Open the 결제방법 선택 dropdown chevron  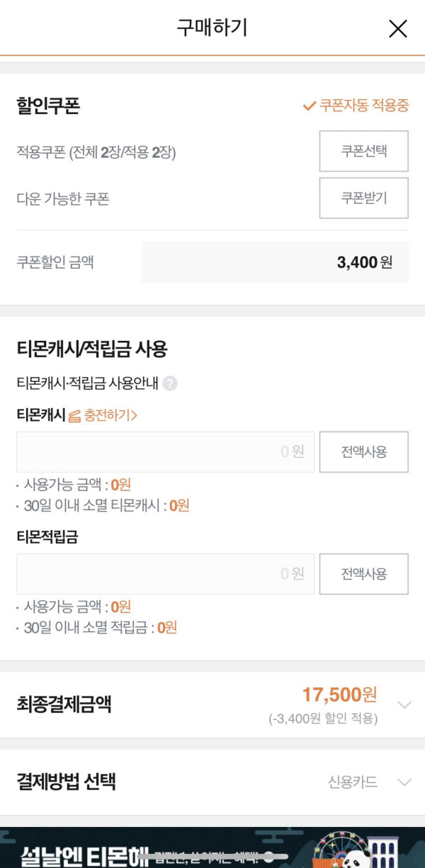404,782
